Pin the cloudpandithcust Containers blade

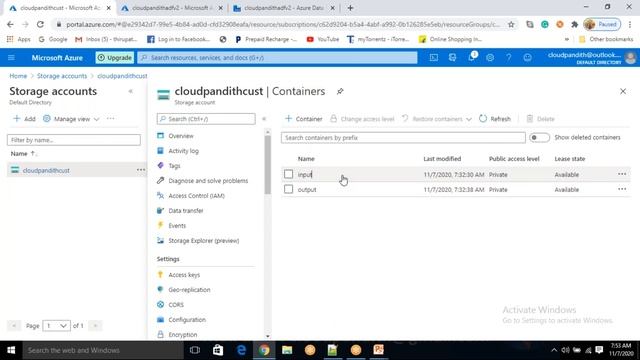click(x=340, y=91)
